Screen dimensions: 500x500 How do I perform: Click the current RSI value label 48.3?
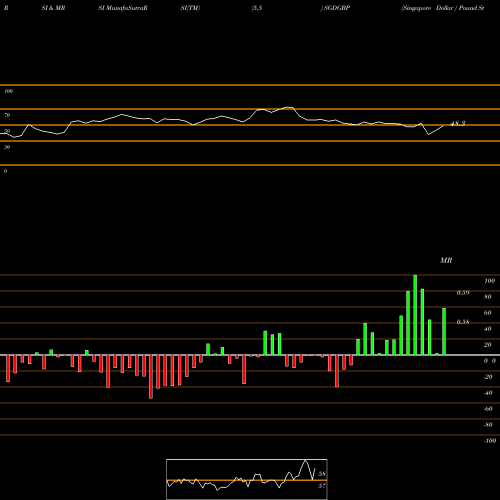457,124
